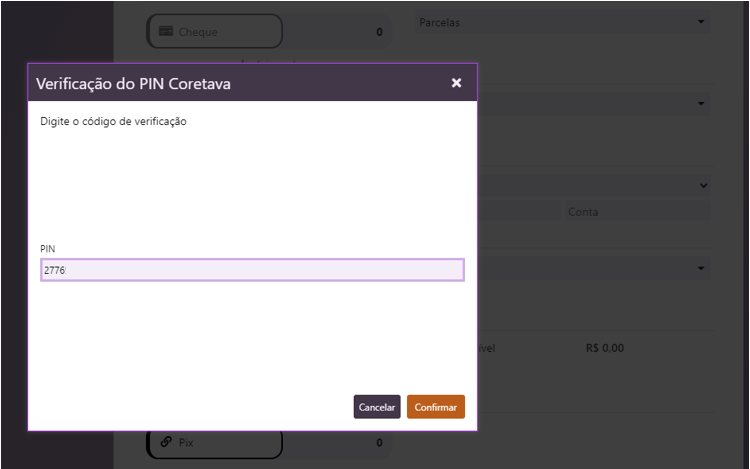Click the PIN label above the field
Screen dimensions: 750x469
(x=48, y=249)
